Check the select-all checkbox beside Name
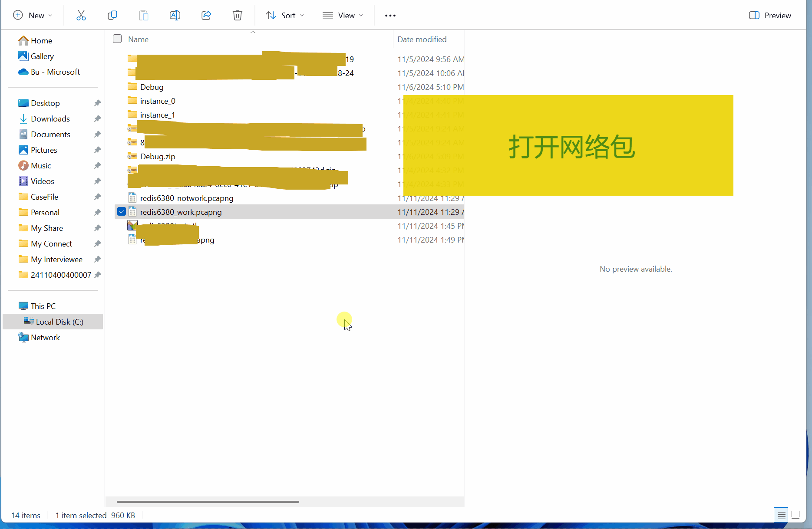 [x=117, y=39]
